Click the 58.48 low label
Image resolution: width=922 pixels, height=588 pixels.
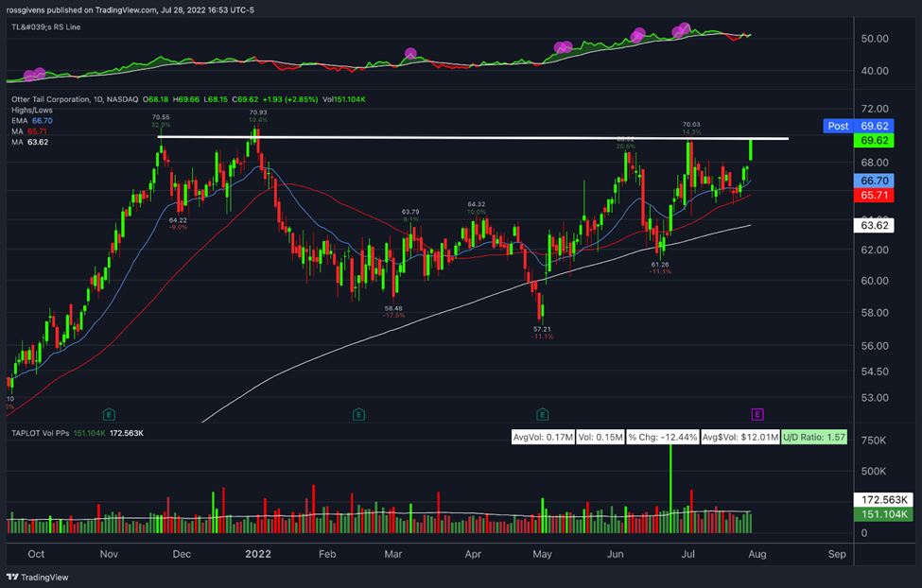click(393, 308)
